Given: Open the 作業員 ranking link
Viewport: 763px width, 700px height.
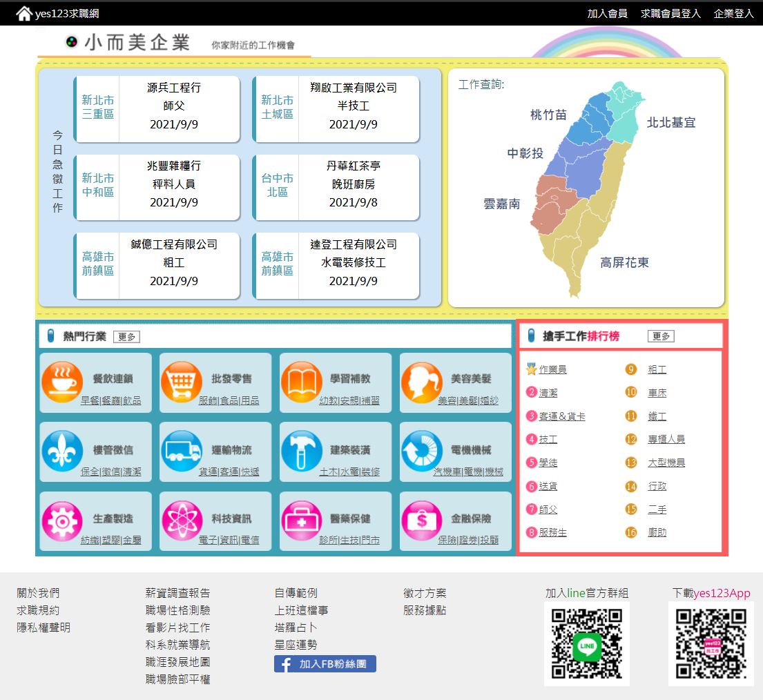Looking at the screenshot, I should [x=552, y=370].
